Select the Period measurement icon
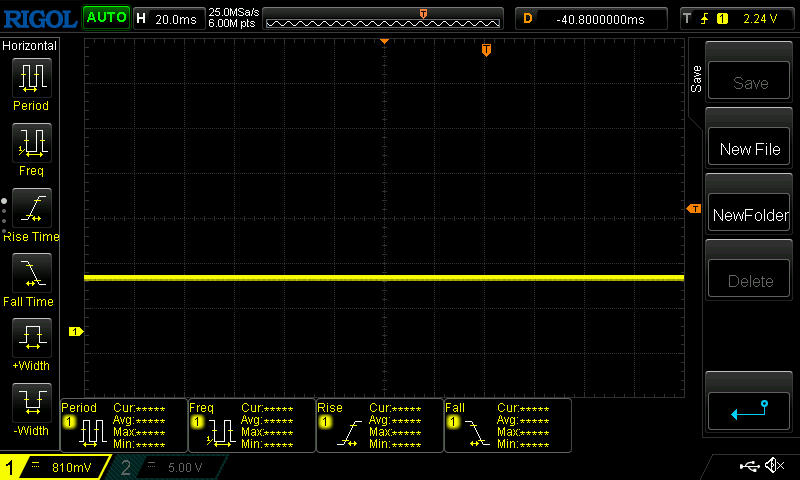 30,84
